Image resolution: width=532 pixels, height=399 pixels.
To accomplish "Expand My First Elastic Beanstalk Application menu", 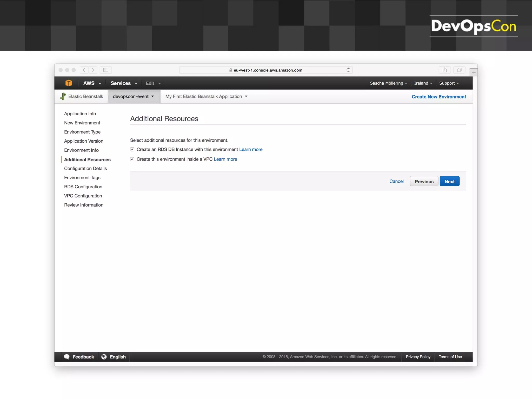I will (x=206, y=96).
